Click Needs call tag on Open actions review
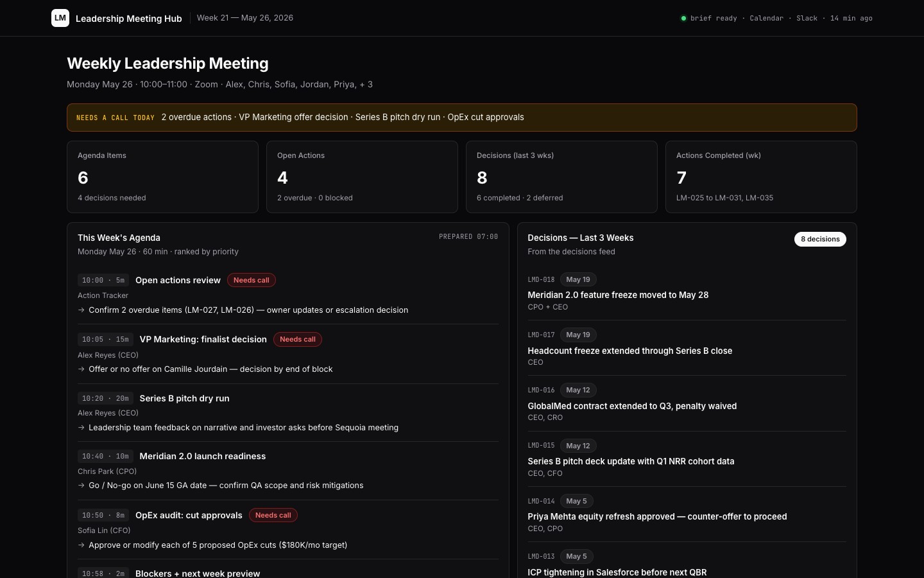This screenshot has width=924, height=578. click(x=252, y=280)
